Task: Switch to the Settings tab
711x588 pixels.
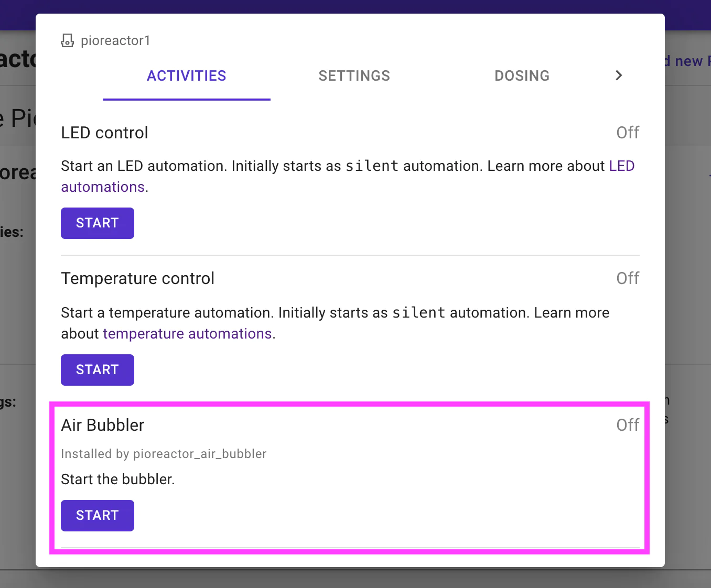Action: pos(354,75)
